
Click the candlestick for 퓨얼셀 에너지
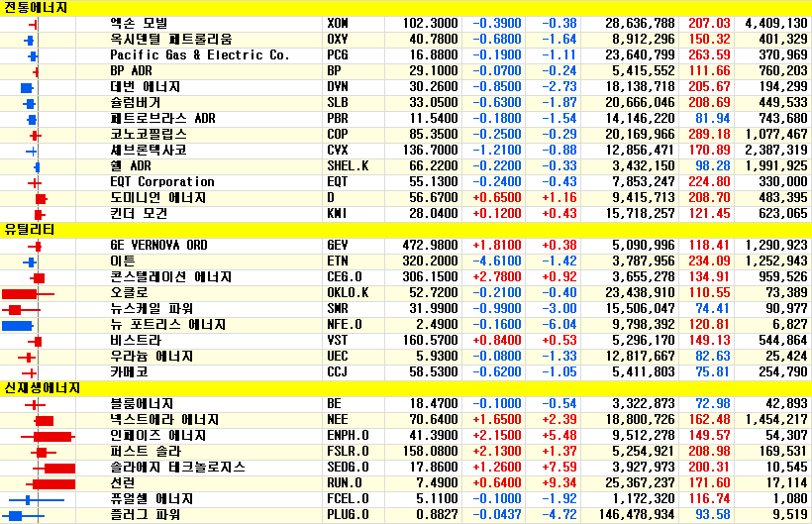pyautogui.click(x=37, y=500)
